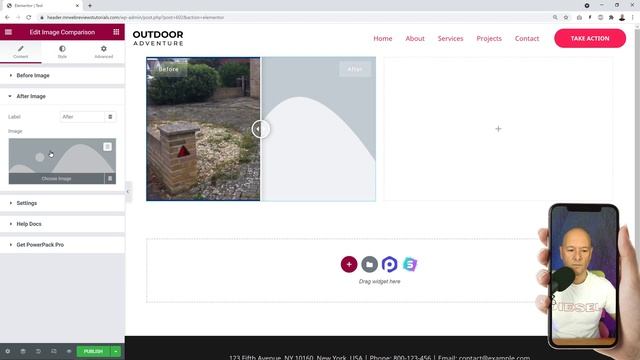Image resolution: width=640 pixels, height=360 pixels.
Task: Open a new browser tab
Action: pos(90,6)
